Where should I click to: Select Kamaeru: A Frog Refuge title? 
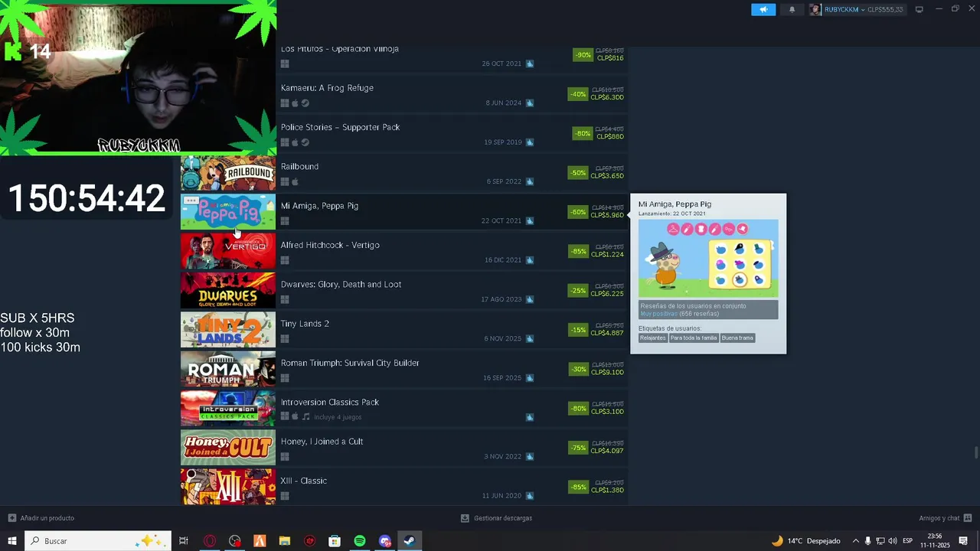point(327,88)
